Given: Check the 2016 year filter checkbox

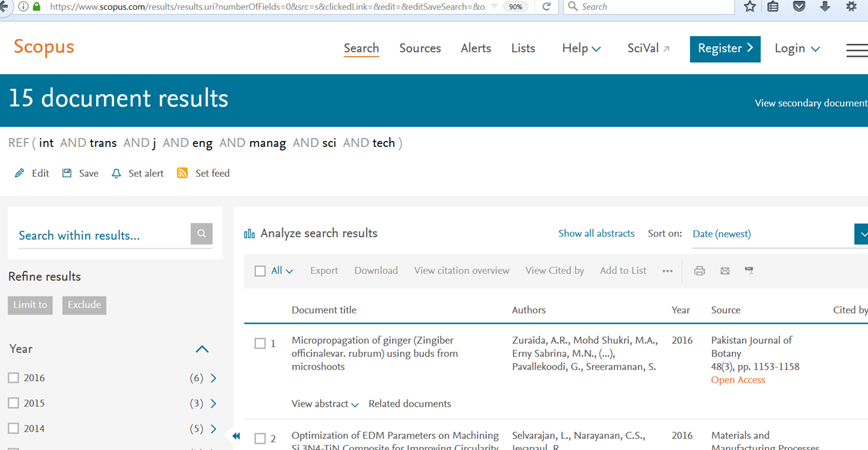Looking at the screenshot, I should tap(13, 378).
